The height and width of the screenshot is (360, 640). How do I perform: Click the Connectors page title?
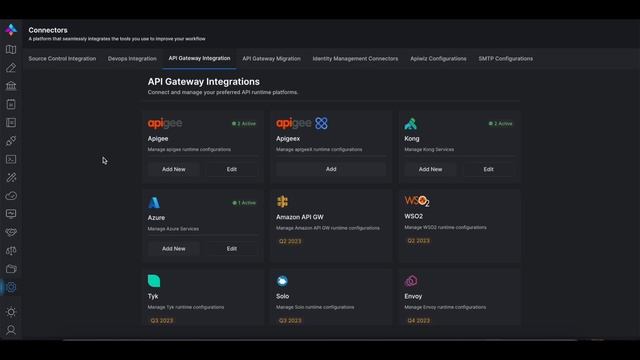[48, 30]
